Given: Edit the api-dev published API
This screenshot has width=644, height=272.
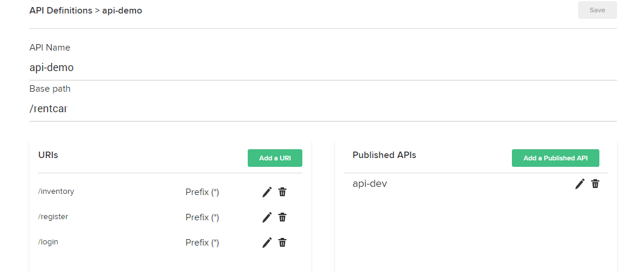Looking at the screenshot, I should point(580,184).
